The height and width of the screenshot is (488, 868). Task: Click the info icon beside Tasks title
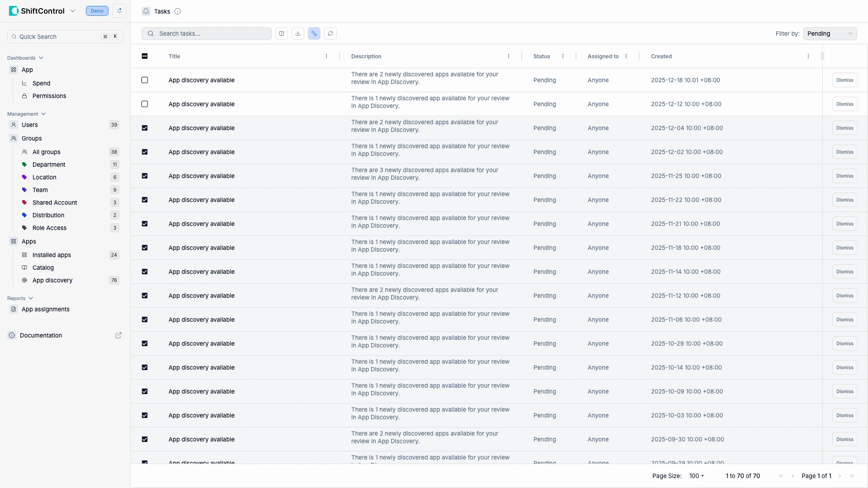(178, 11)
